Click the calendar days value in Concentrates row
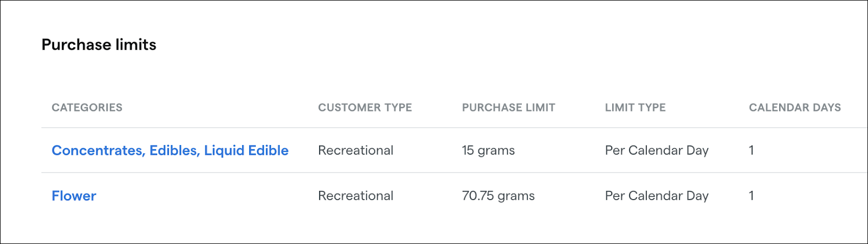This screenshot has width=868, height=244. coord(751,150)
